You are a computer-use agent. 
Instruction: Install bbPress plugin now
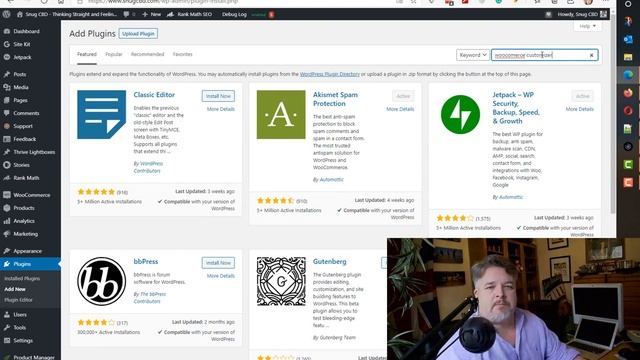tap(218, 263)
